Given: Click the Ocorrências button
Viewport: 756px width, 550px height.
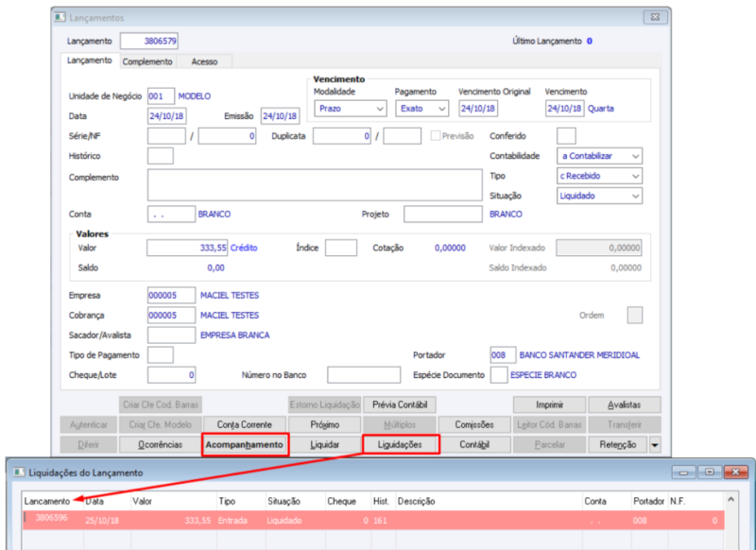Looking at the screenshot, I should tap(160, 445).
